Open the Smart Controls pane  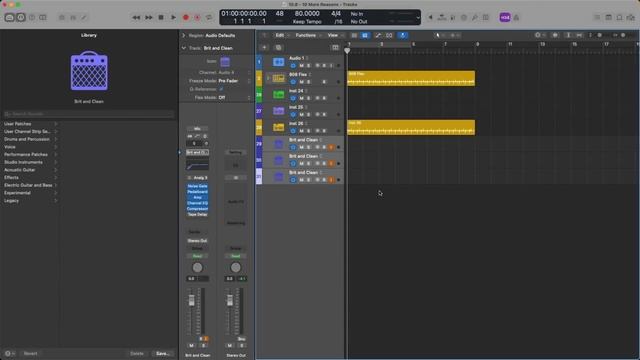pos(62,18)
